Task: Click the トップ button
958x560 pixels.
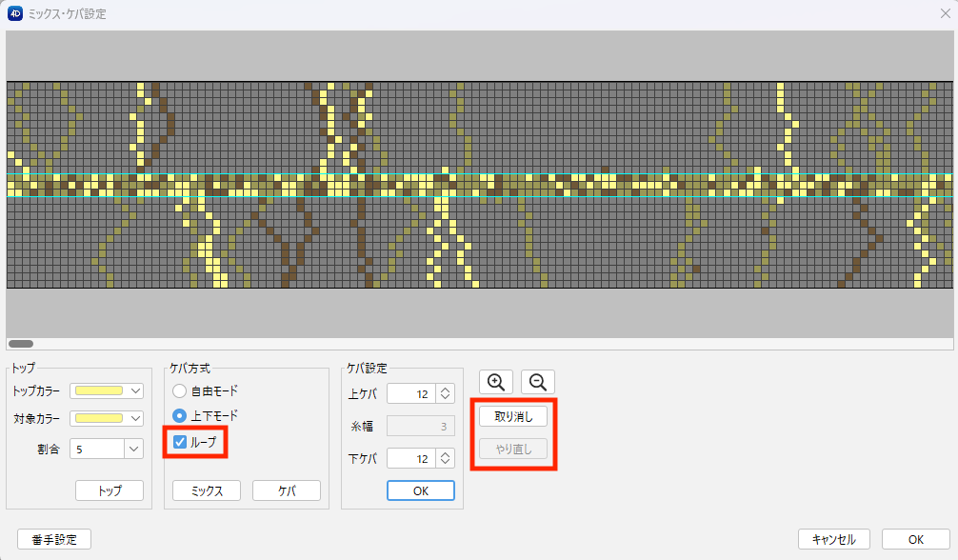Action: coord(110,490)
